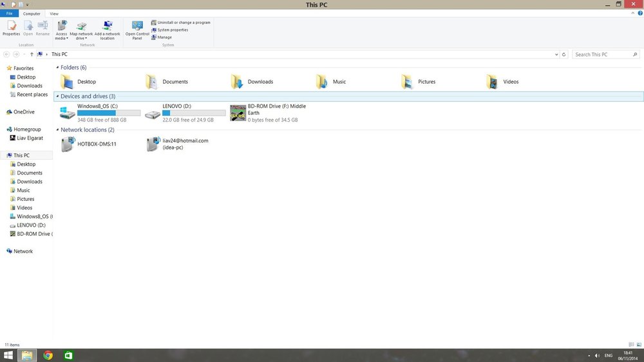This screenshot has width=644, height=362.
Task: Select the Windows8_OS (C:) drive
Action: 100,113
